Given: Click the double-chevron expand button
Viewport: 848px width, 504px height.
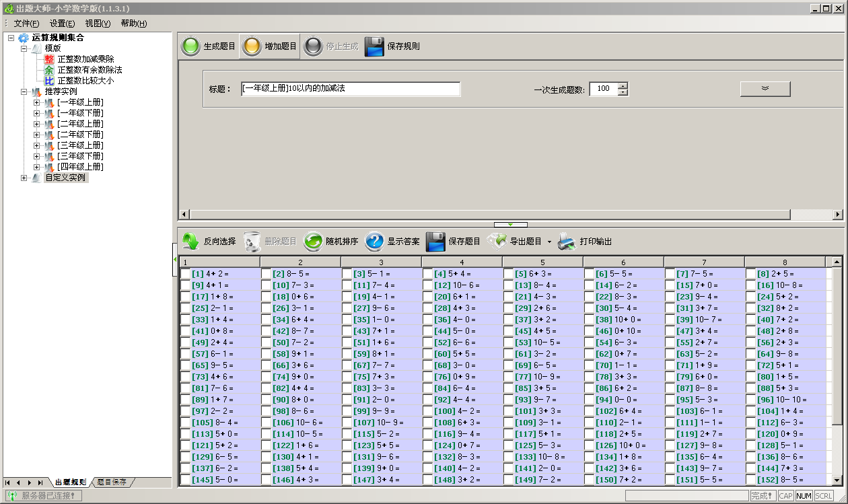Looking at the screenshot, I should click(765, 89).
